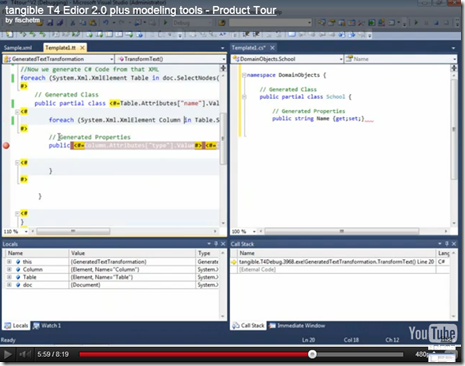
Task: Collapse the namespace DomainObjects outlining block
Action: coord(244,75)
